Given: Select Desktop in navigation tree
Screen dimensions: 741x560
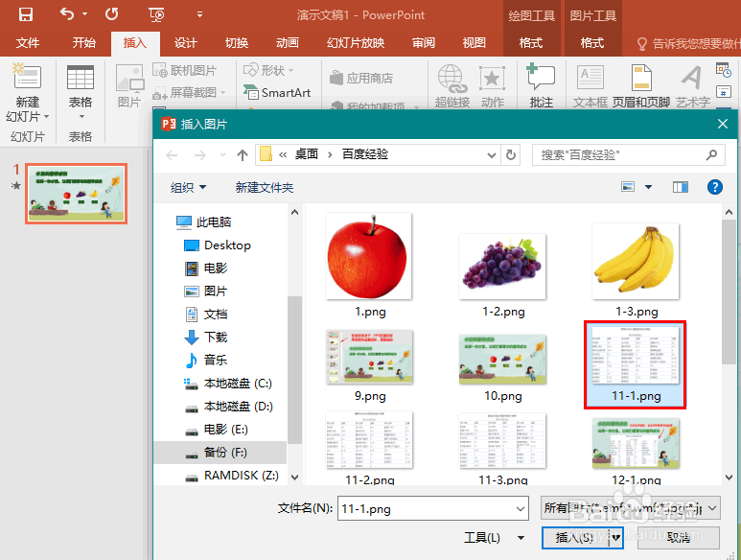Looking at the screenshot, I should click(217, 245).
